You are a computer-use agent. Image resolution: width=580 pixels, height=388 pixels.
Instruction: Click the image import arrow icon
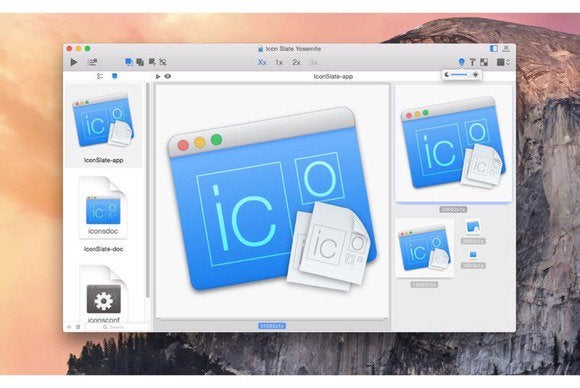pyautogui.click(x=152, y=62)
